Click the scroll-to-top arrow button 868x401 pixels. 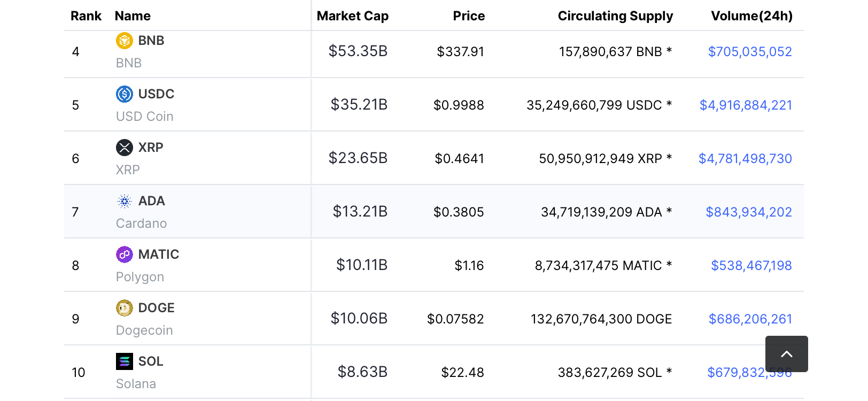coord(787,354)
